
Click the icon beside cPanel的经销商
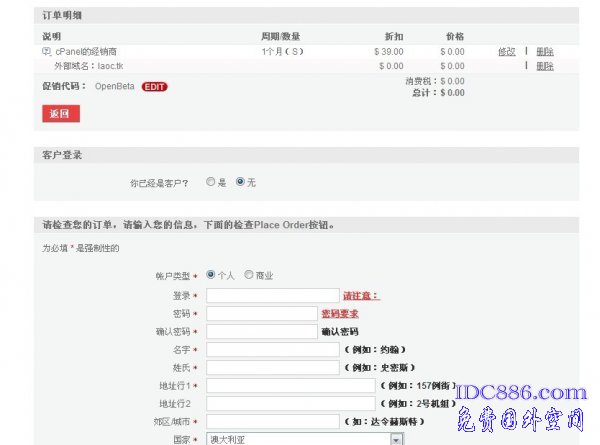coord(46,51)
